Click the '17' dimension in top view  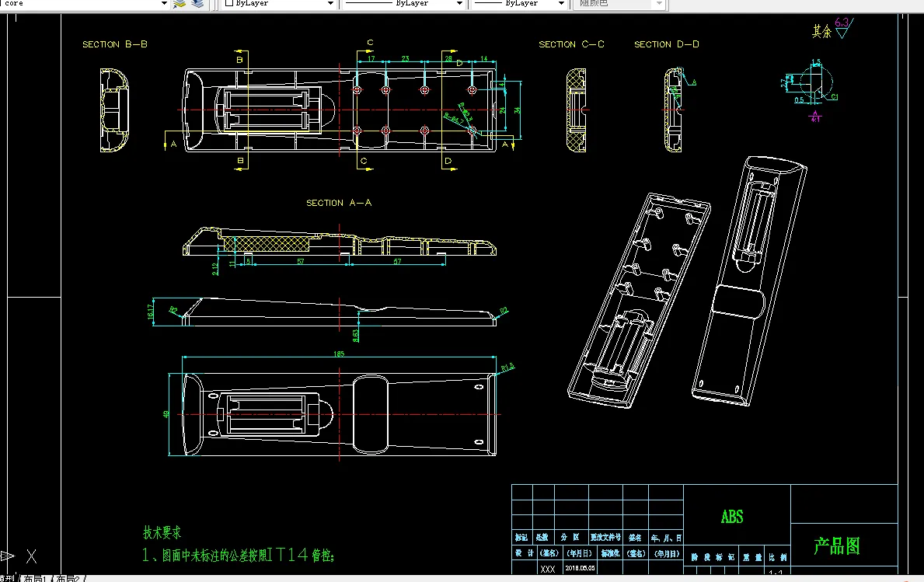pyautogui.click(x=371, y=58)
